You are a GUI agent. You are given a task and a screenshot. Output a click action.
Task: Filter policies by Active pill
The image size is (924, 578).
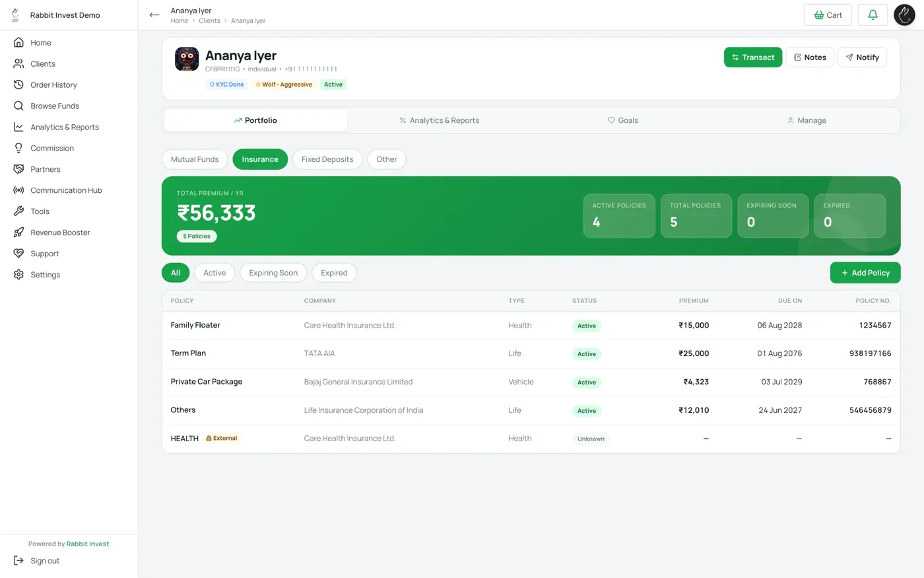[214, 273]
